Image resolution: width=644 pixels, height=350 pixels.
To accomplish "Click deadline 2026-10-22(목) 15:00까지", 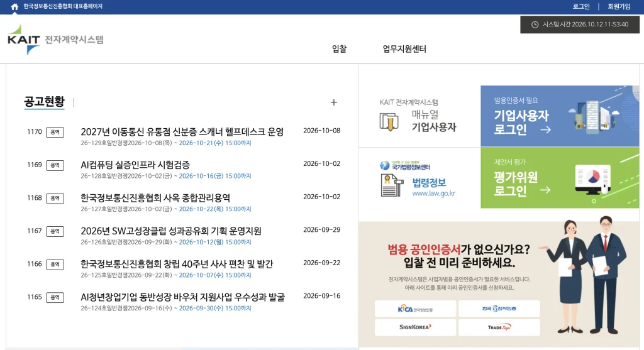I will pos(215,209).
